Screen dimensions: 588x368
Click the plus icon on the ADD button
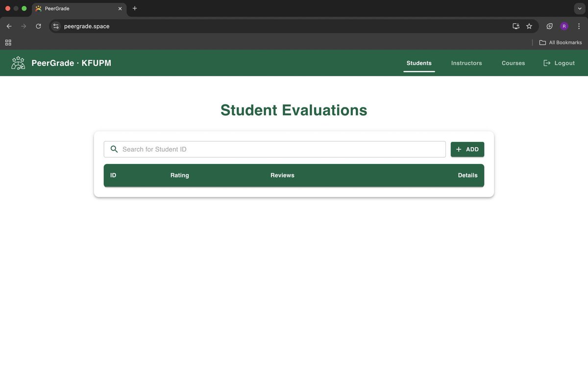point(459,149)
